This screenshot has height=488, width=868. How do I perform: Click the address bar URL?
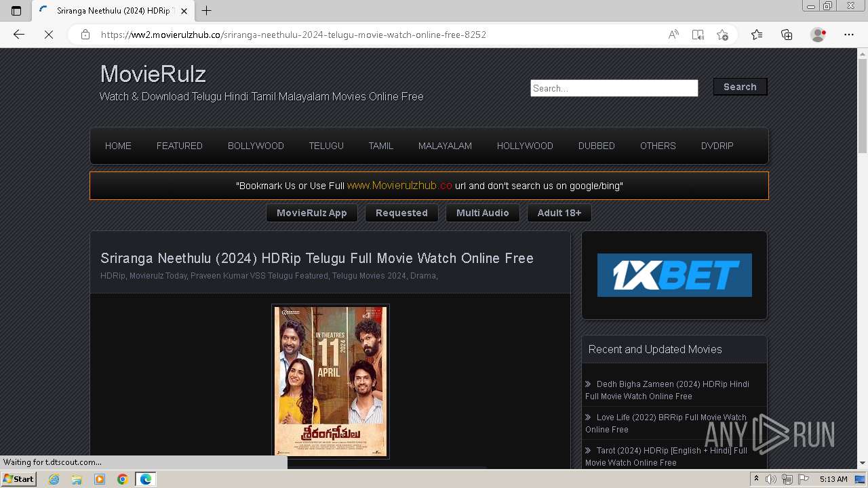tap(293, 35)
